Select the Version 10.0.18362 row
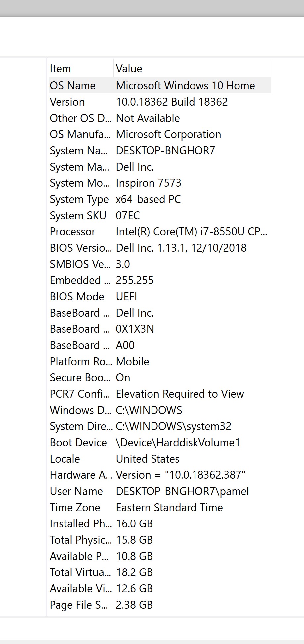Image resolution: width=304 pixels, height=644 pixels. 160,102
